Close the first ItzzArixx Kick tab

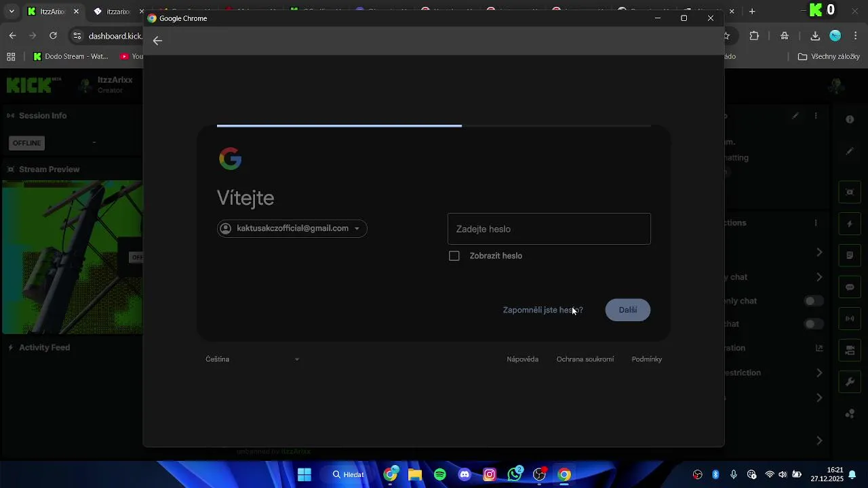click(x=76, y=12)
